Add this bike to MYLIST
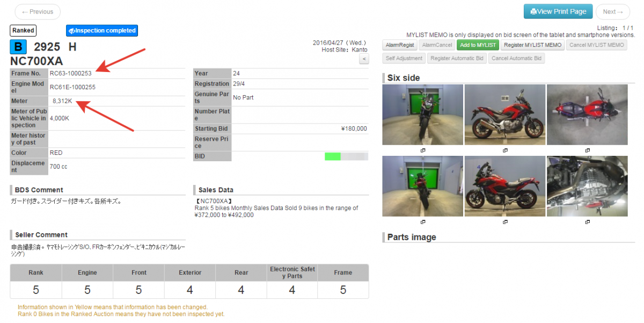The image size is (644, 323). pyautogui.click(x=478, y=45)
